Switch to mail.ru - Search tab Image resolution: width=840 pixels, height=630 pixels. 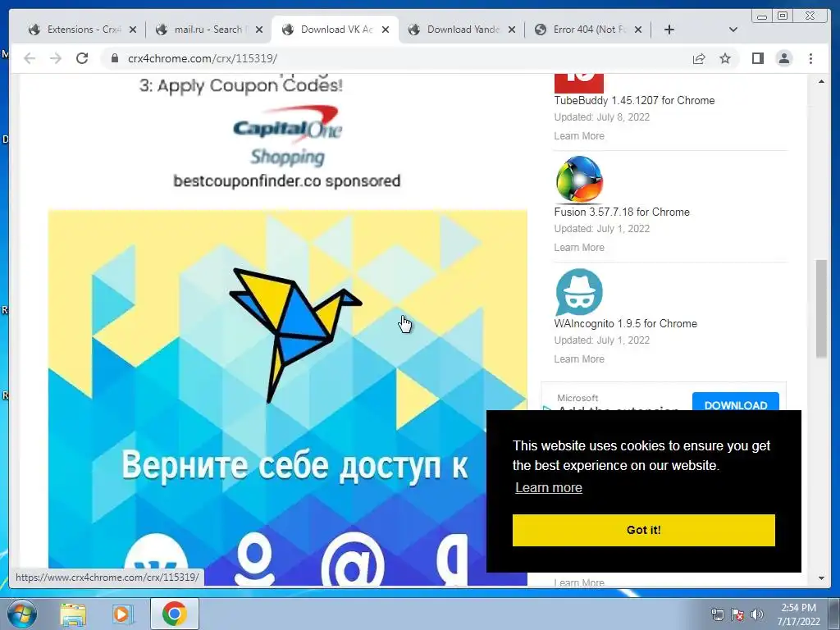click(x=209, y=30)
